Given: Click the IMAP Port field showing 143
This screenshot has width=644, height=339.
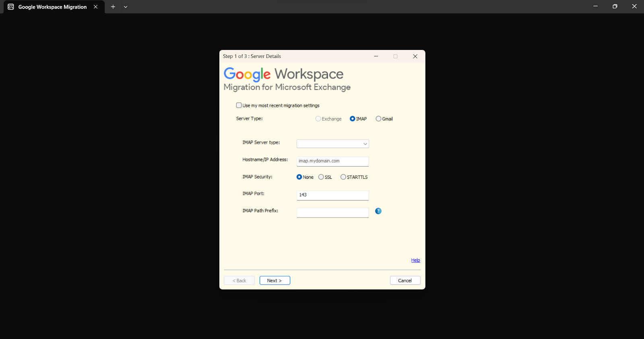Looking at the screenshot, I should [332, 195].
